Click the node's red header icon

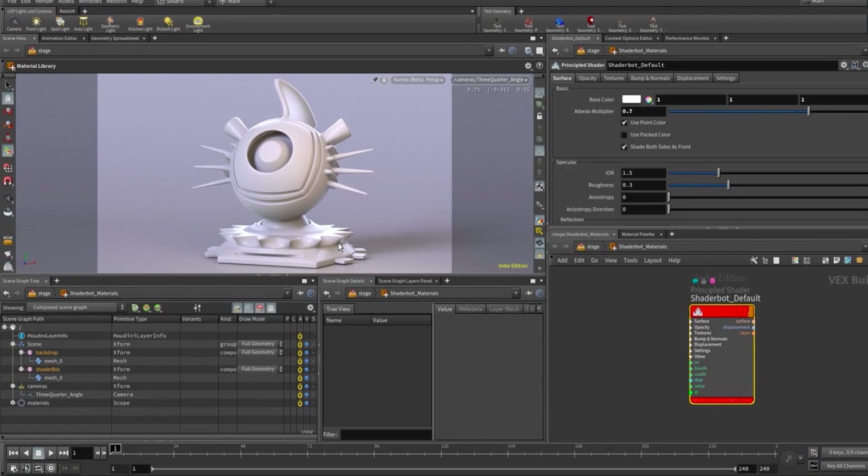[698, 311]
